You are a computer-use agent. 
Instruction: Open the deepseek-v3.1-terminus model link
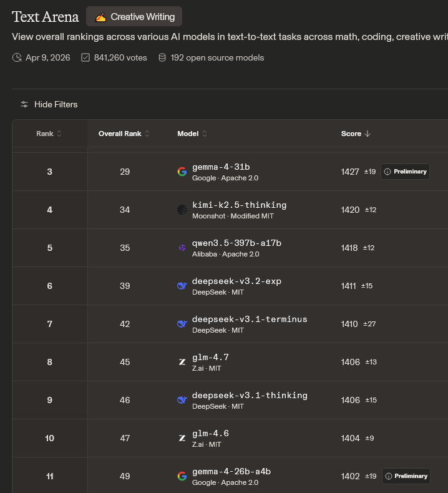(250, 319)
